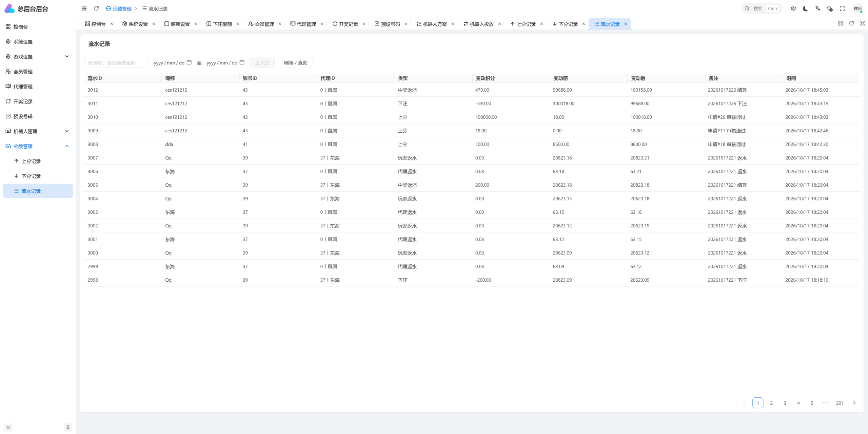Click the refresh icon beside breadcrumb

pos(96,8)
